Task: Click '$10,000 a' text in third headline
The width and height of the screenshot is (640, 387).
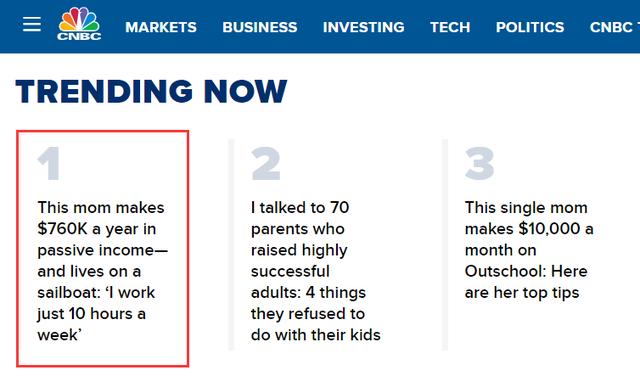Action: click(556, 229)
